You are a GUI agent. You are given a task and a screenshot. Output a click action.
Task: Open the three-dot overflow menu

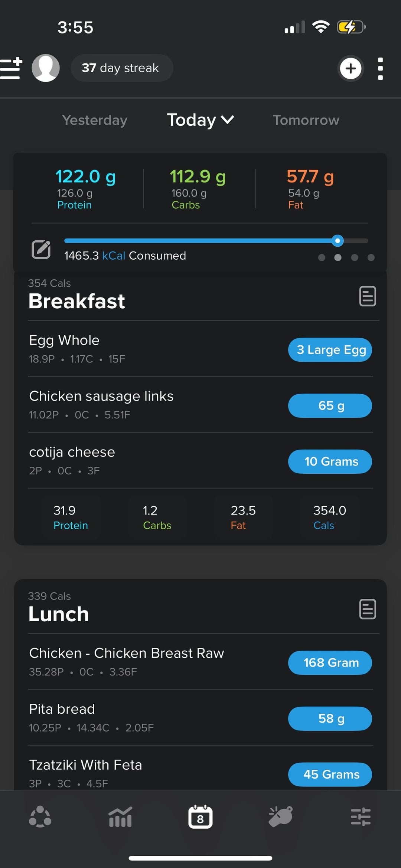pyautogui.click(x=380, y=69)
